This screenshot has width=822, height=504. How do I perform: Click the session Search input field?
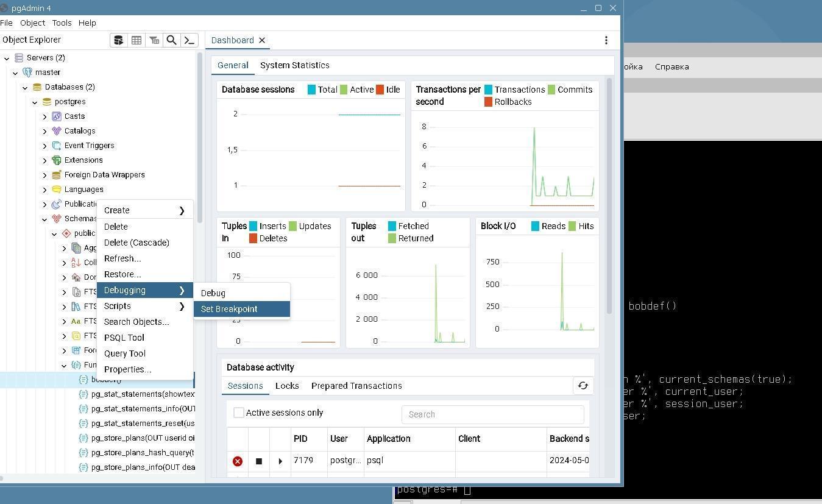pyautogui.click(x=492, y=414)
